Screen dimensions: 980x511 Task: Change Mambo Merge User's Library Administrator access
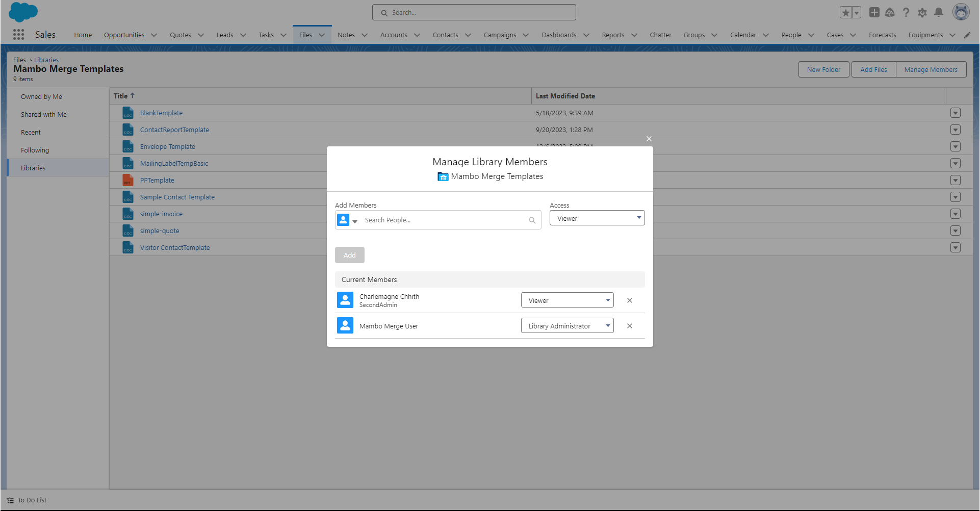click(567, 326)
